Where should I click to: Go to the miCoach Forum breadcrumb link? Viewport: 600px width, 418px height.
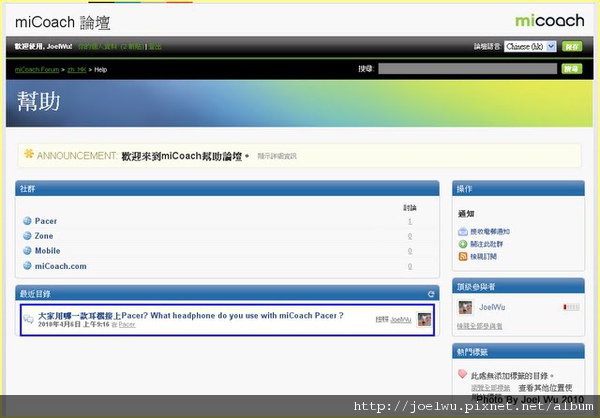point(37,69)
